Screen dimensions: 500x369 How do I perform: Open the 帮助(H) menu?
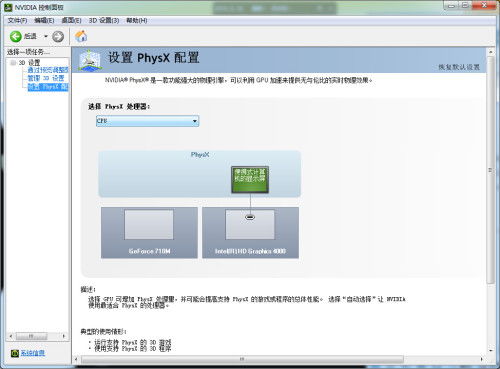pos(137,21)
